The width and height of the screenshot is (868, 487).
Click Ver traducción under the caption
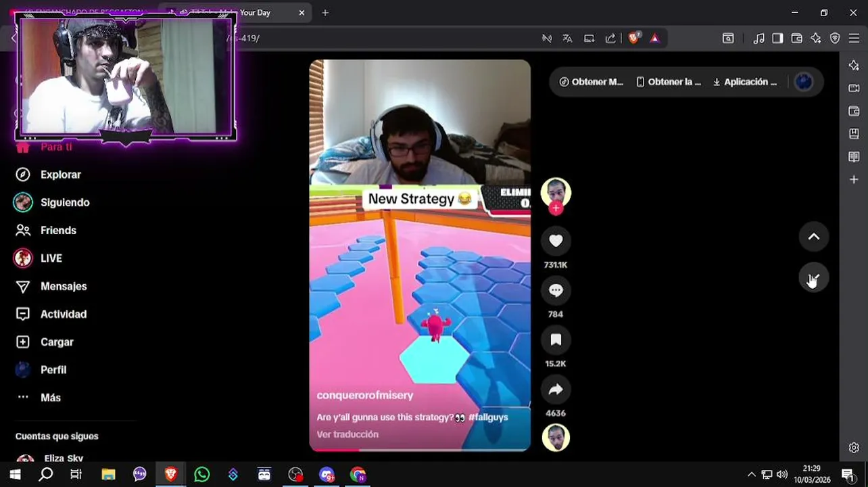[347, 434]
